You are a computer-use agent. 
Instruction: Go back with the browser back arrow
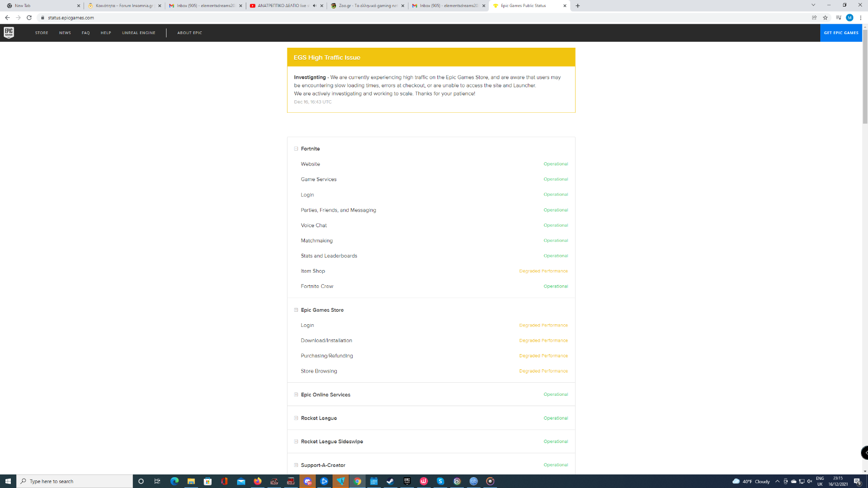click(7, 17)
